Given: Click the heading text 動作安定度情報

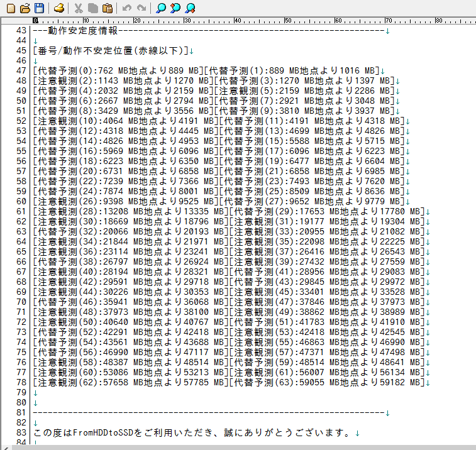Looking at the screenshot, I should pyautogui.click(x=83, y=31).
